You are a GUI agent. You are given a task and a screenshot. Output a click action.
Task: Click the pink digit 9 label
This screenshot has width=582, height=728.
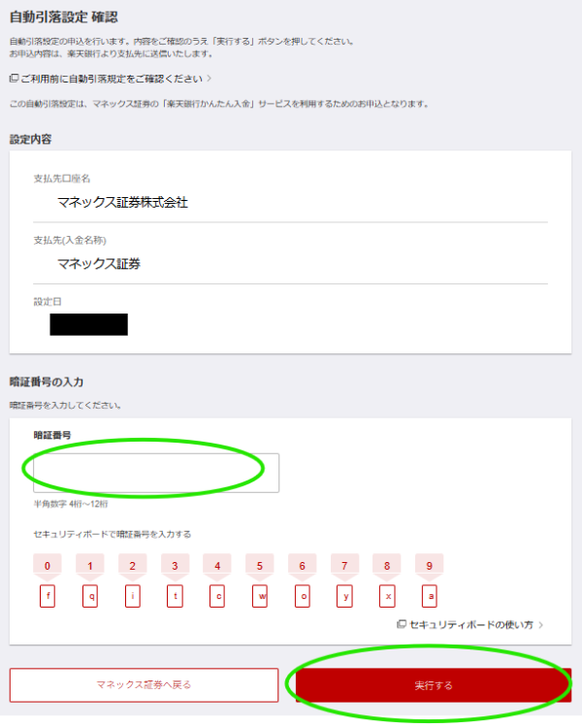(430, 566)
